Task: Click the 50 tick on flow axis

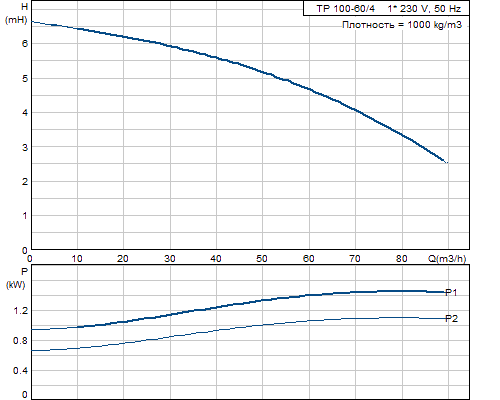Action: [x=262, y=259]
